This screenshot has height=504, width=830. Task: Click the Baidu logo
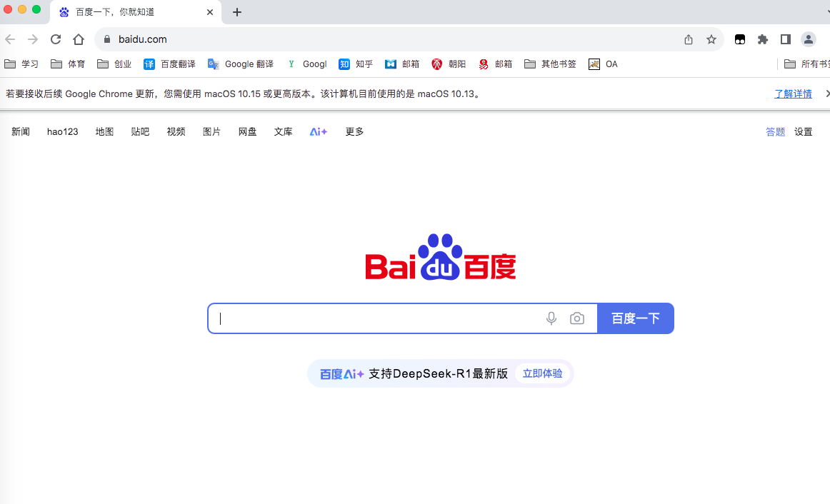pos(440,262)
